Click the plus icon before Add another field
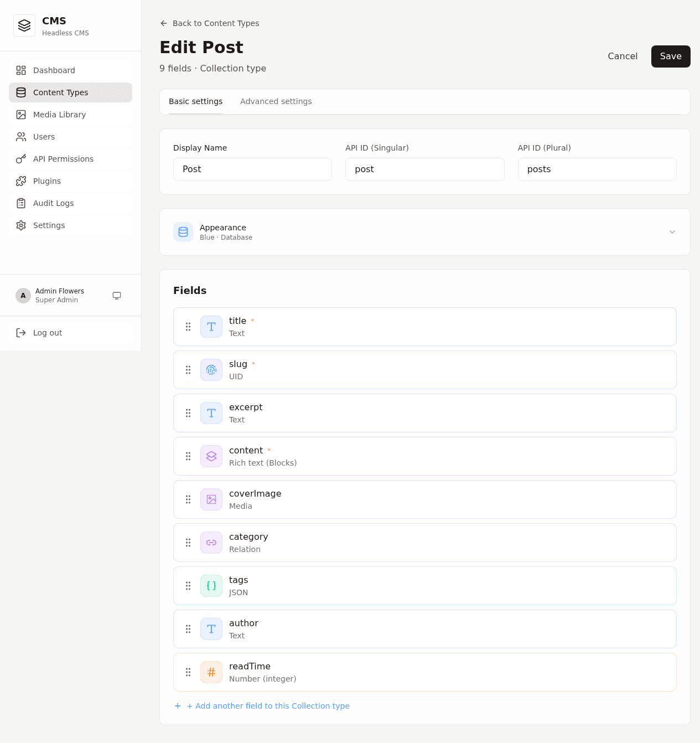Image resolution: width=700 pixels, height=743 pixels. coord(178,706)
